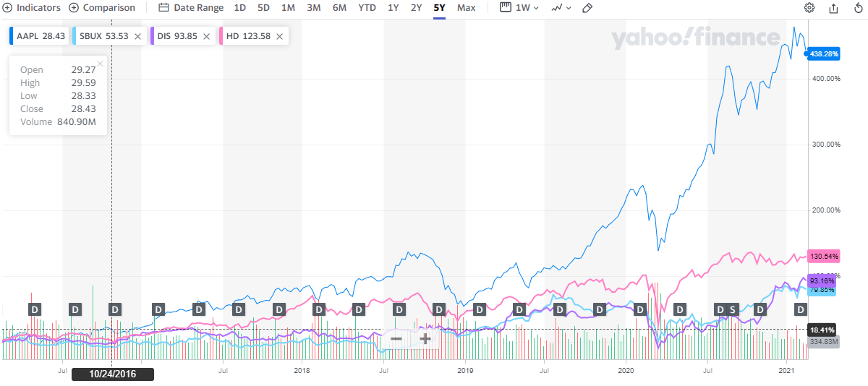Show the Max date range
868x386 pixels.
click(467, 8)
